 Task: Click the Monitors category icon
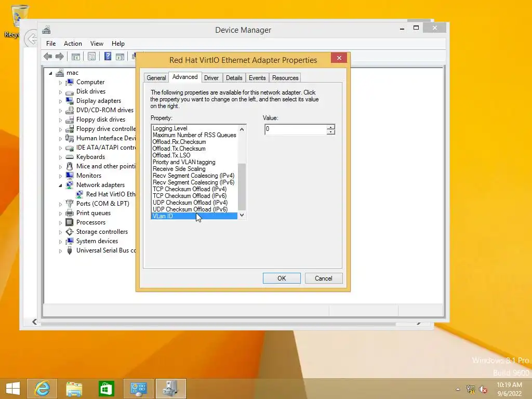click(x=70, y=176)
